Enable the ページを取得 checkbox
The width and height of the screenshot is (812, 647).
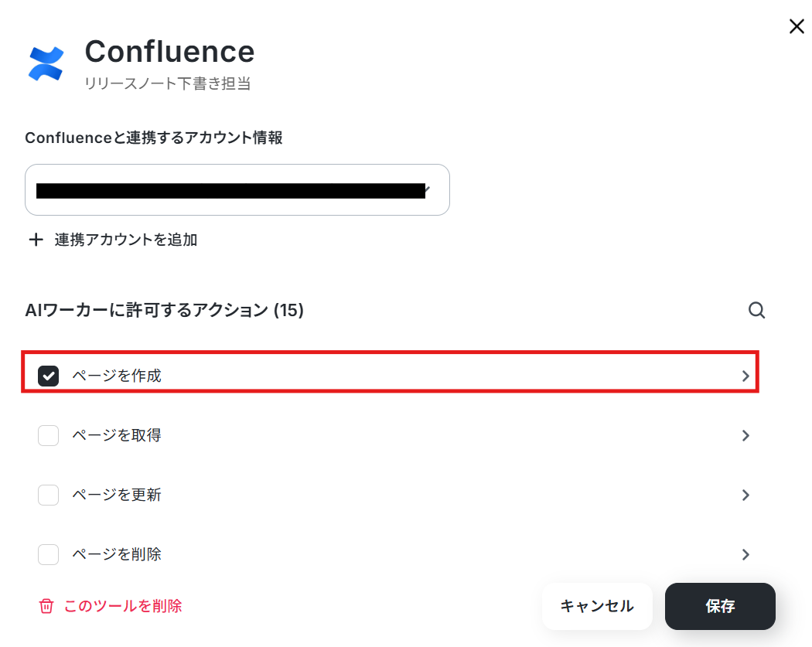click(48, 435)
